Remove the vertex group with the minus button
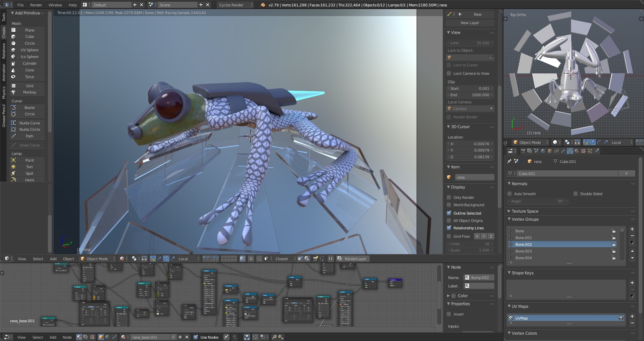The width and height of the screenshot is (644, 341). (x=632, y=236)
